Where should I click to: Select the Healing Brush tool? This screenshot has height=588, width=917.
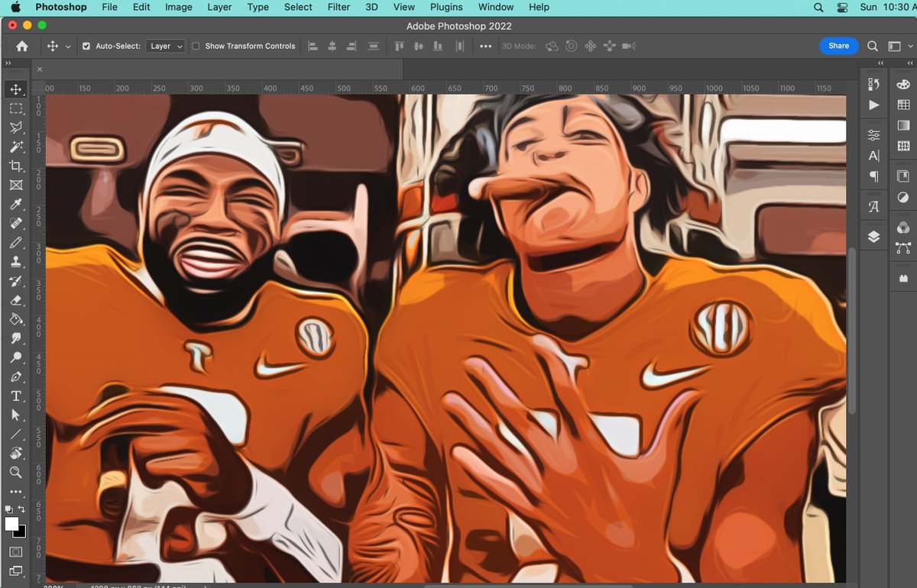[x=16, y=224]
